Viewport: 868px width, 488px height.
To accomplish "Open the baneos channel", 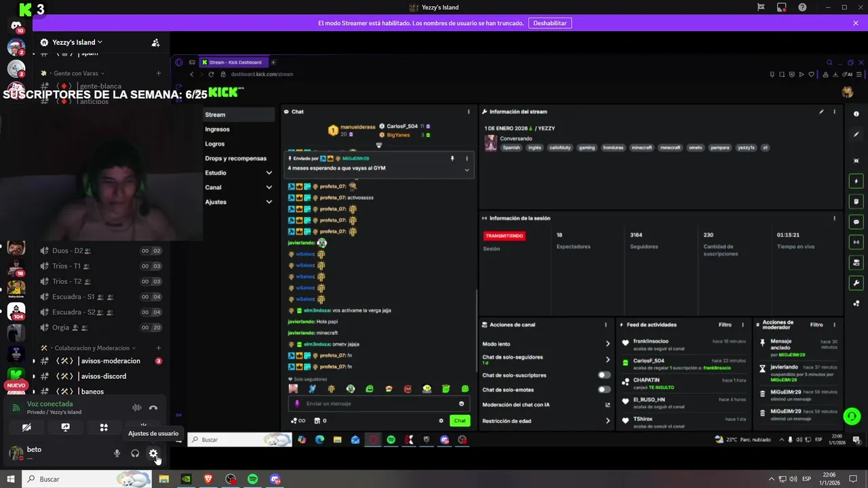I will pos(100,391).
